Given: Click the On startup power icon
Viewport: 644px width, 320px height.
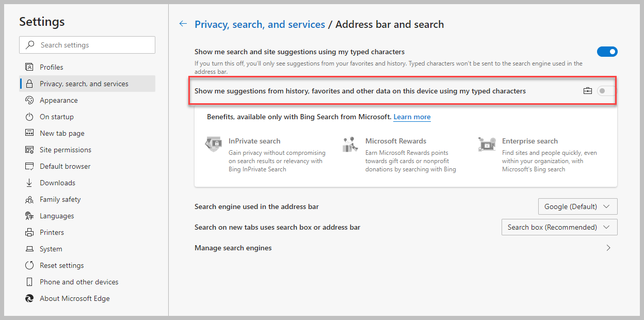Looking at the screenshot, I should point(29,117).
